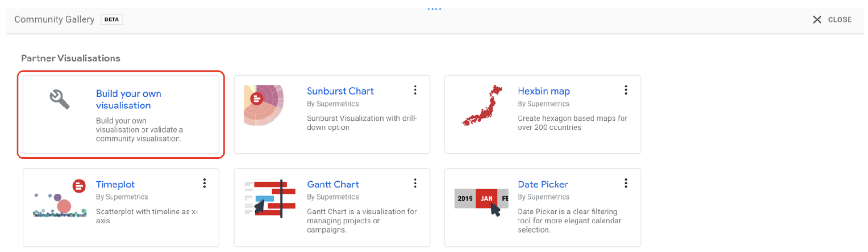Open Gantt Chart three-dot options menu
This screenshot has height=252, width=868.
pos(415,184)
